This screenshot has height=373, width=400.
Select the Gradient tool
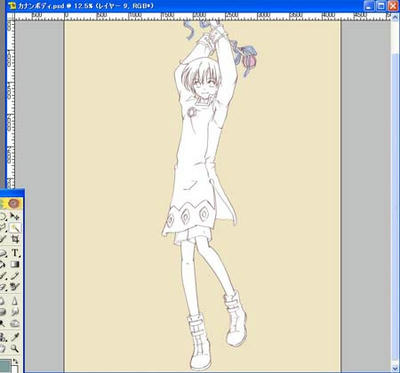tap(15, 264)
